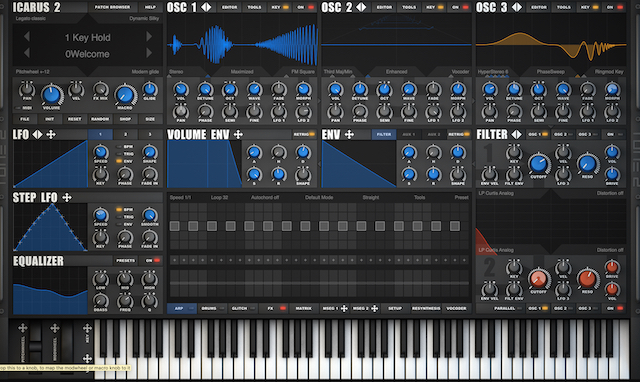Open the VOCODER tab
The height and width of the screenshot is (382, 640).
[x=456, y=308]
